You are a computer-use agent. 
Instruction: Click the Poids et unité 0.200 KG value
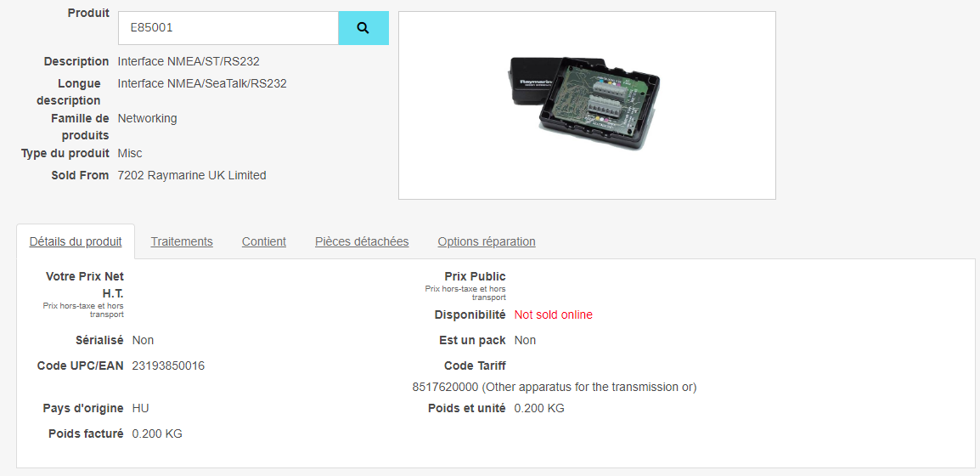click(x=539, y=408)
